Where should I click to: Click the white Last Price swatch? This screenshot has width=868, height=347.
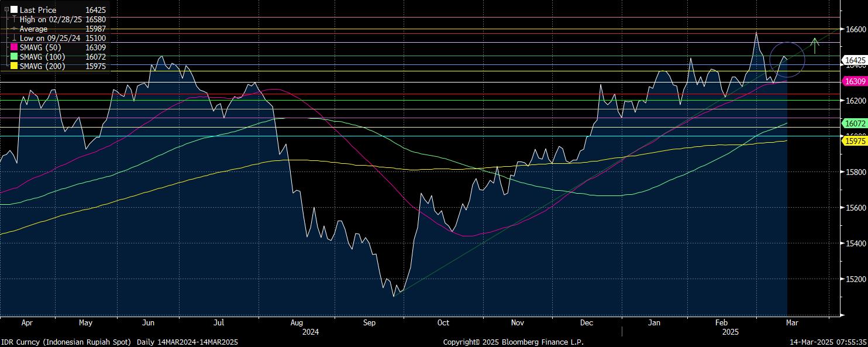pyautogui.click(x=15, y=10)
